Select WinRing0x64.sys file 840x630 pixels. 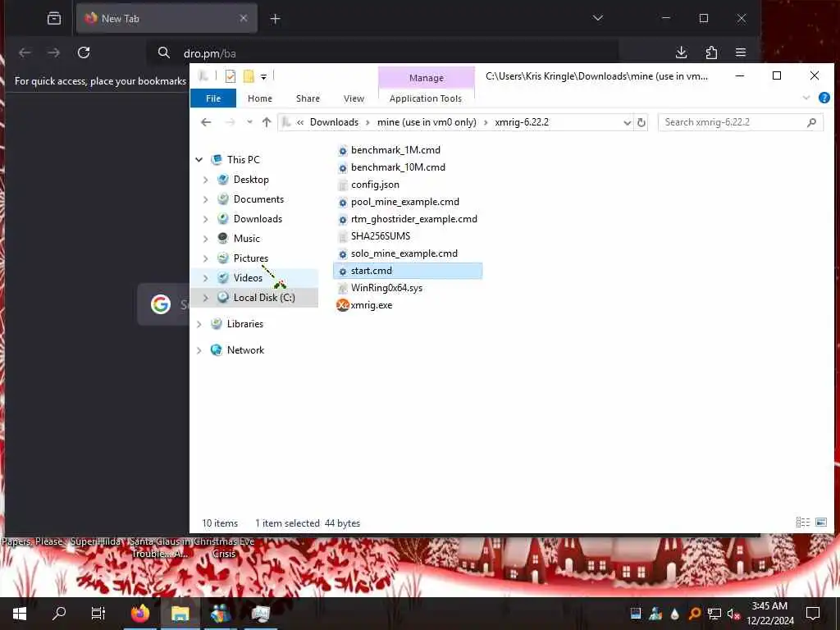tap(386, 288)
